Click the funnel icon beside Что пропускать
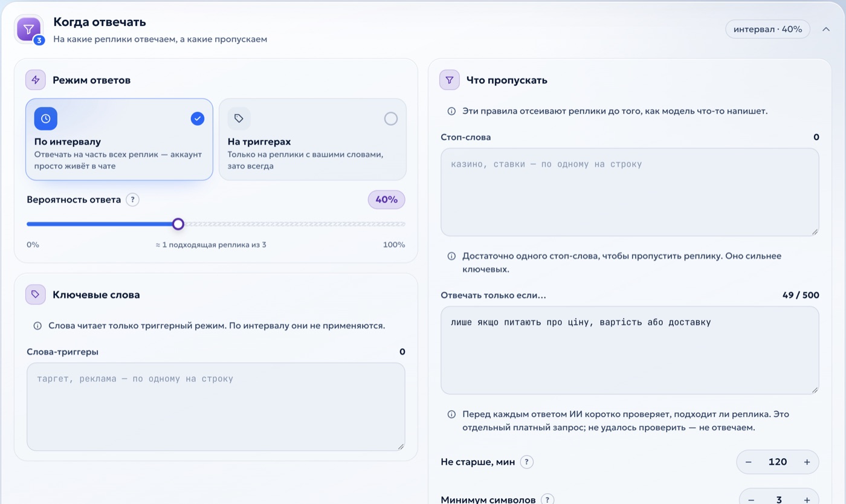The width and height of the screenshot is (846, 504). (450, 80)
